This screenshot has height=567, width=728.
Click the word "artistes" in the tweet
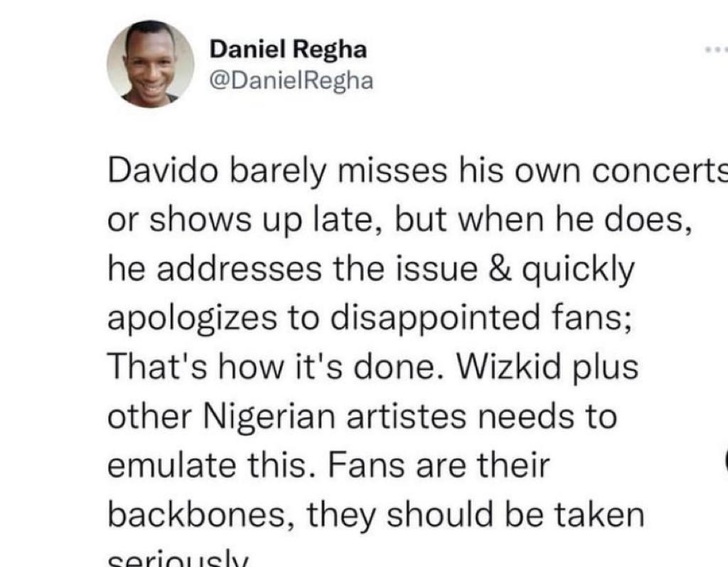406,416
